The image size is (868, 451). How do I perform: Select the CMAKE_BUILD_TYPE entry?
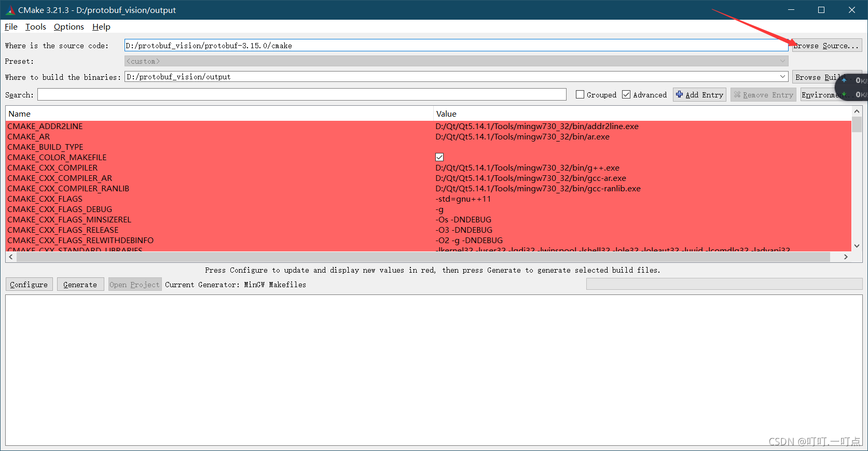45,147
